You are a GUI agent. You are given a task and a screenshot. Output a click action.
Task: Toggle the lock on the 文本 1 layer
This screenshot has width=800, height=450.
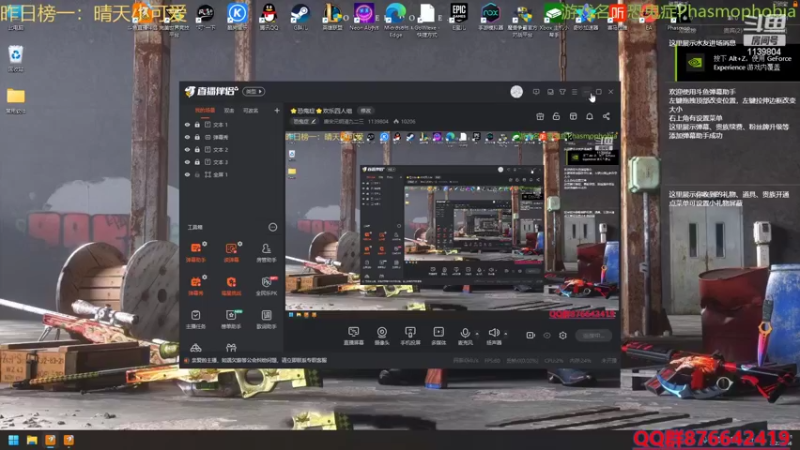tap(197, 124)
